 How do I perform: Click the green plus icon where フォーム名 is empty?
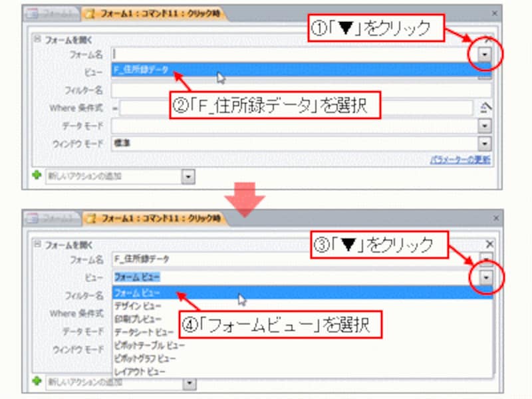pos(37,176)
